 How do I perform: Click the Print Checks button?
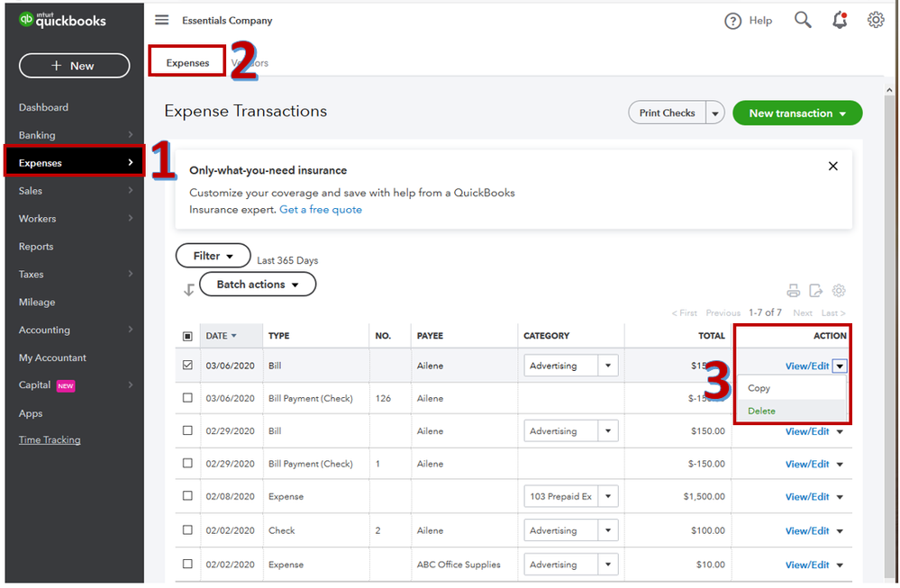coord(668,113)
